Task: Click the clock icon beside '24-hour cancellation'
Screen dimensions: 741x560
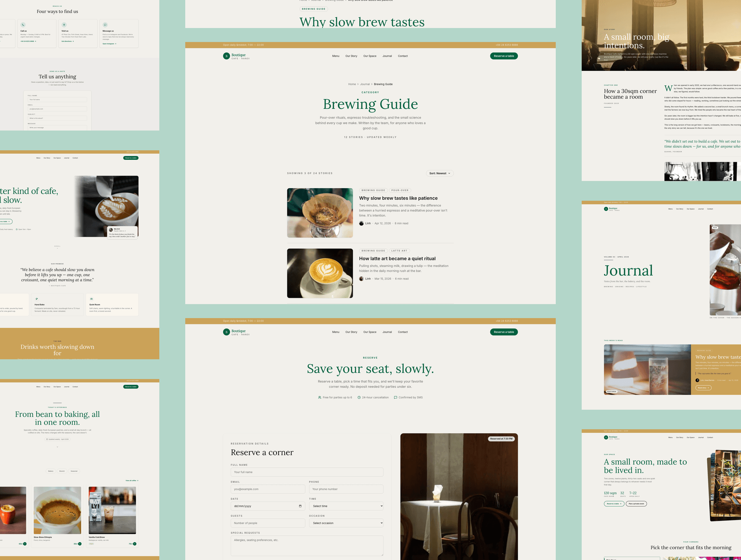Action: [x=359, y=397]
